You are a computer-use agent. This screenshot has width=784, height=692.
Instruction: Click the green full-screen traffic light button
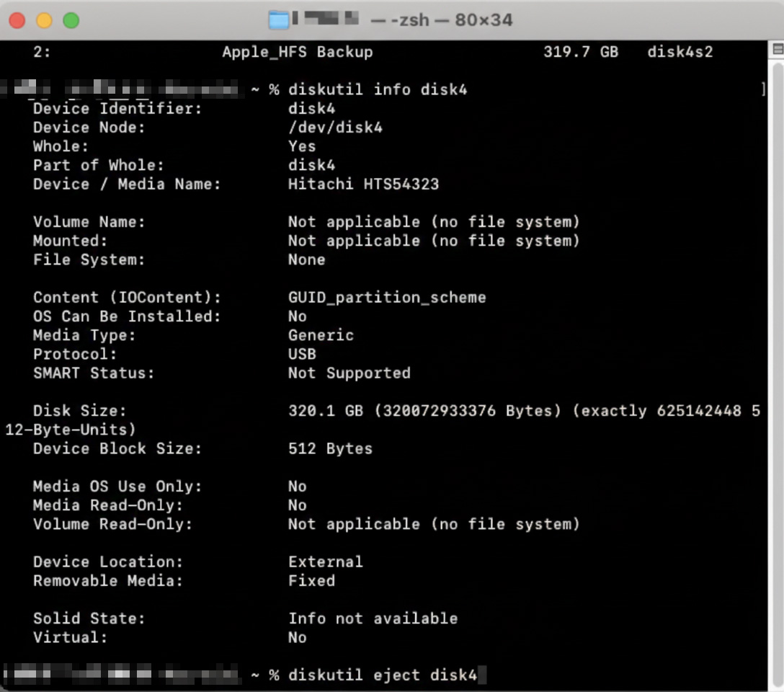[70, 22]
